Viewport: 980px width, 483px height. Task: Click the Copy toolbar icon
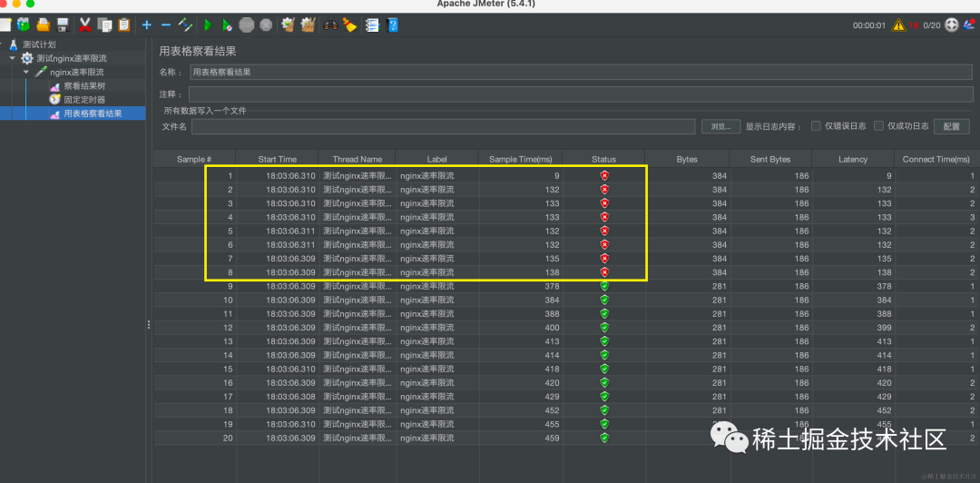(x=104, y=25)
